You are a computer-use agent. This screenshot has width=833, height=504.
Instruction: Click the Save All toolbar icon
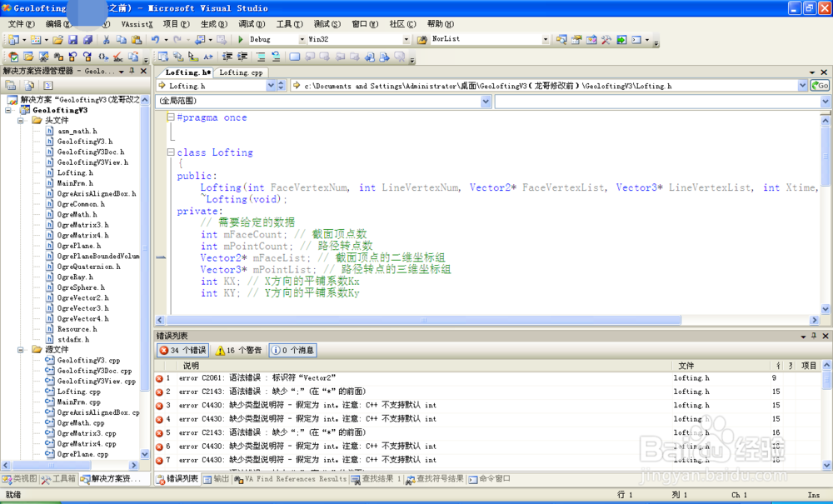click(87, 40)
